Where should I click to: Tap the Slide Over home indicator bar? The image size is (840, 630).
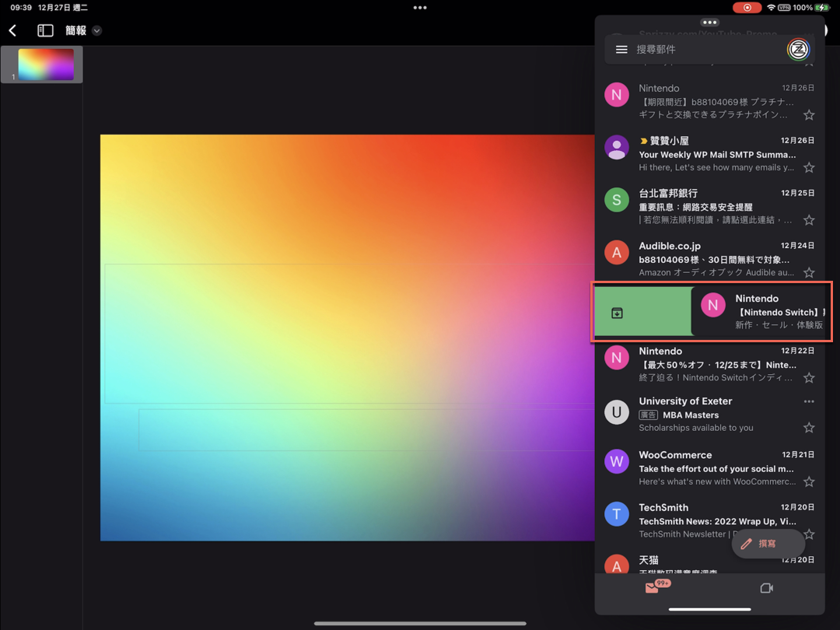click(710, 609)
